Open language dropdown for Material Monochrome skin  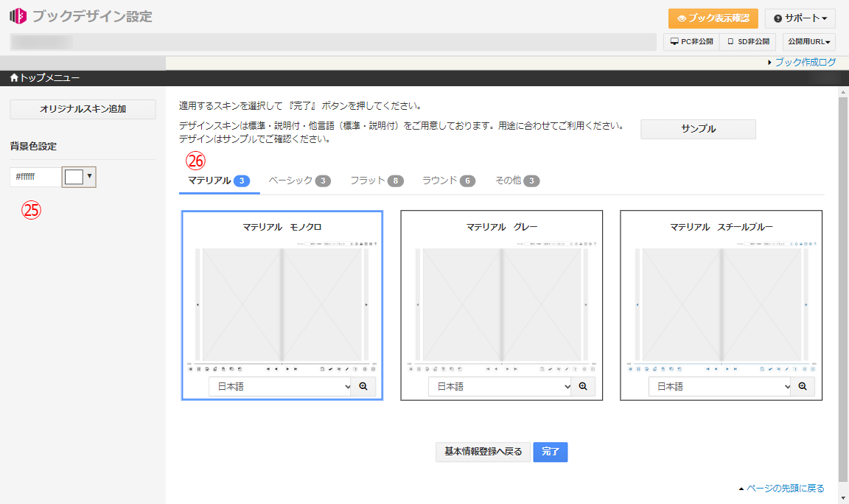(279, 387)
